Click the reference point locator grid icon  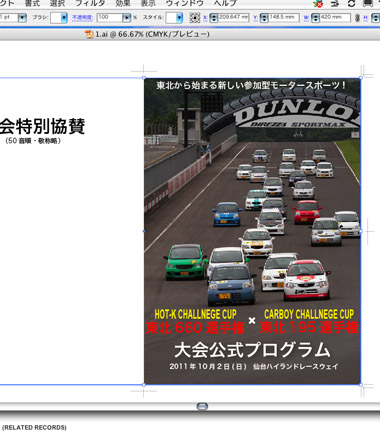(195, 18)
